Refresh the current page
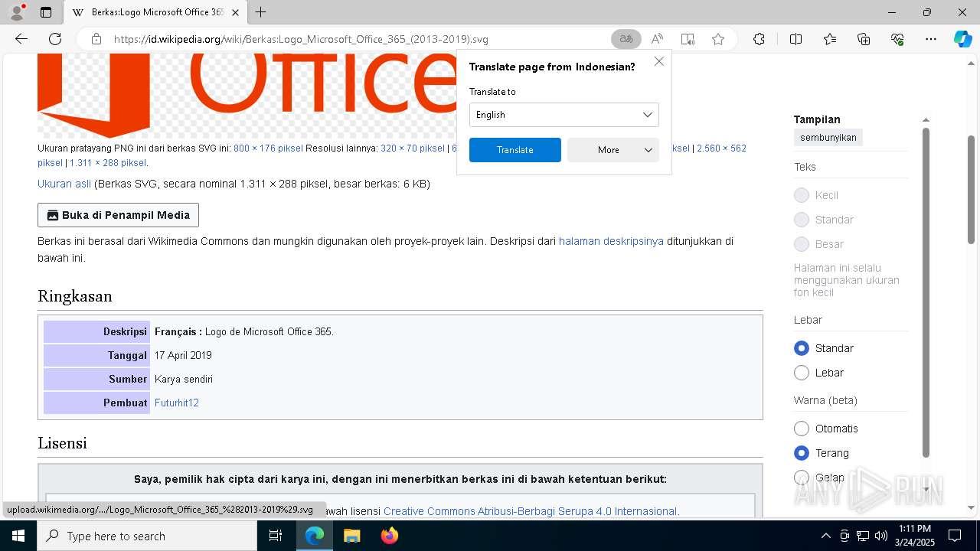Screen dimensions: 980x551 55,39
